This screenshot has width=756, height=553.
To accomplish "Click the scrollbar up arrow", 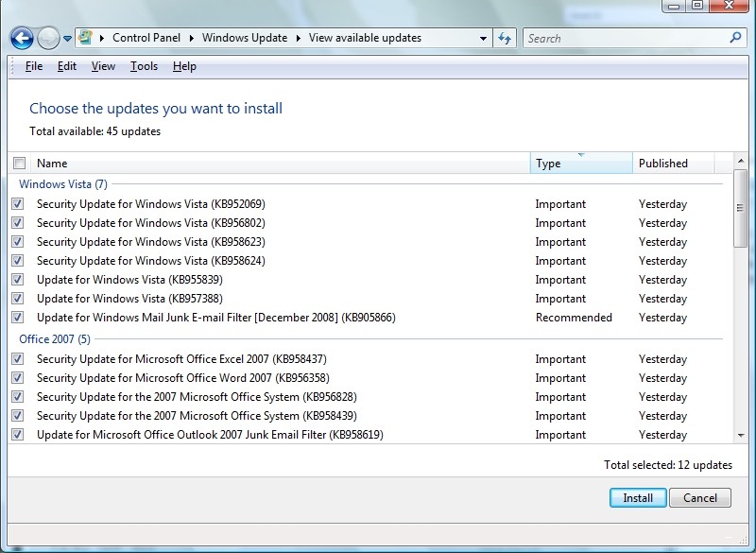I will (x=741, y=161).
